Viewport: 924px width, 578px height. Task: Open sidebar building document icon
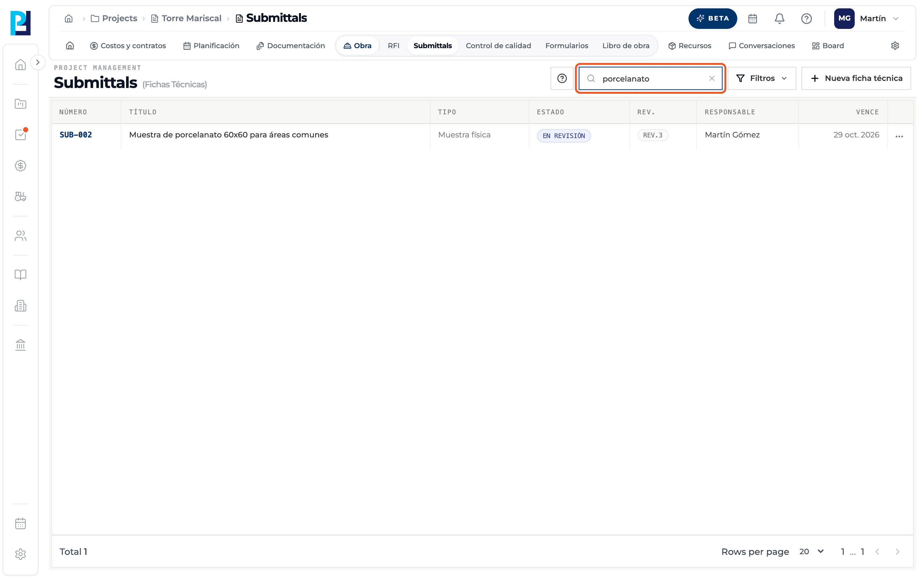tap(21, 306)
